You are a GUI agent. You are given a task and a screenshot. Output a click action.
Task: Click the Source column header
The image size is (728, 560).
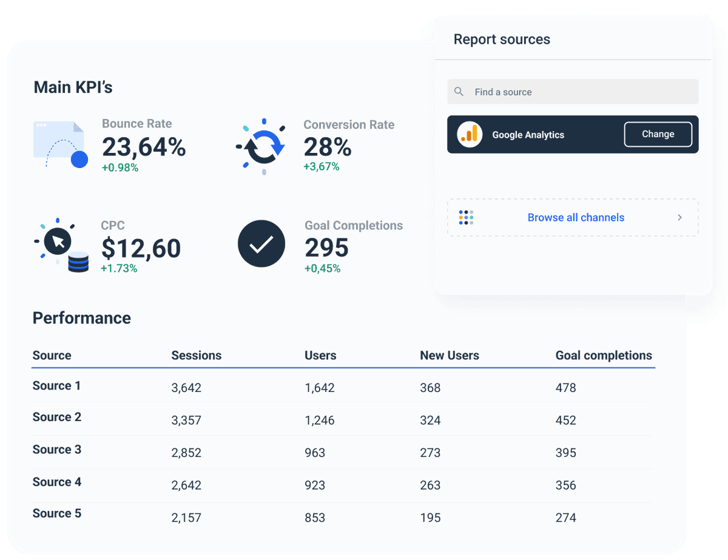pos(52,355)
